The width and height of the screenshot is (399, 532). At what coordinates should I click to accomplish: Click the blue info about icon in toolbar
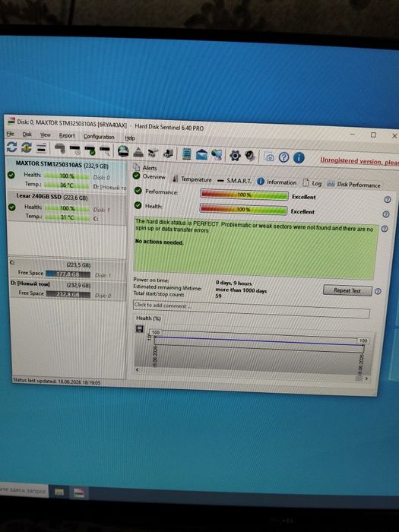pyautogui.click(x=299, y=157)
